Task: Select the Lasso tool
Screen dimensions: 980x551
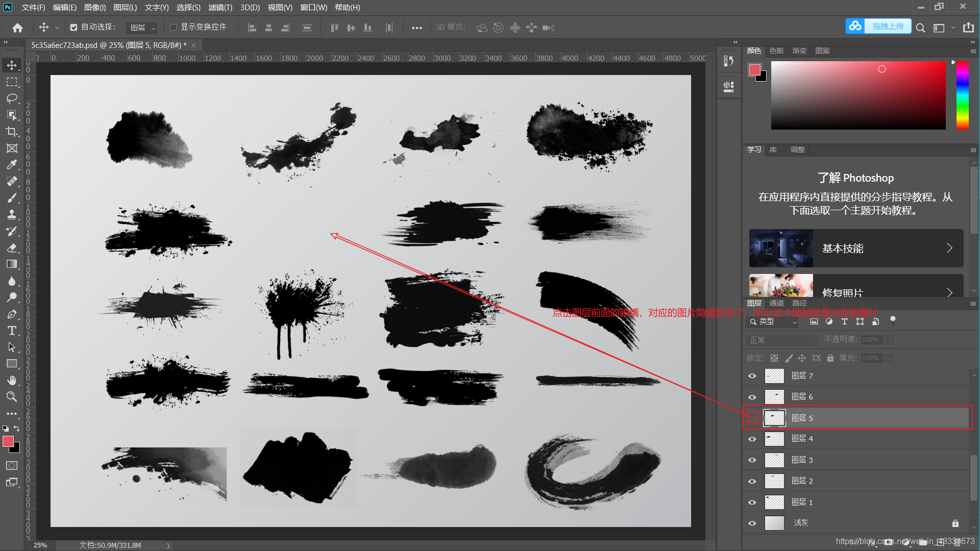Action: pos(12,98)
